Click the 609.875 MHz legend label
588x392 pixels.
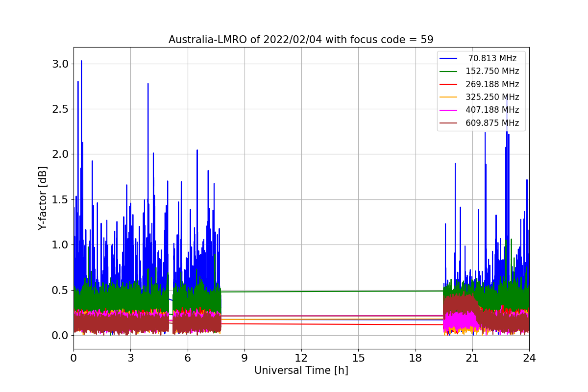pos(492,123)
